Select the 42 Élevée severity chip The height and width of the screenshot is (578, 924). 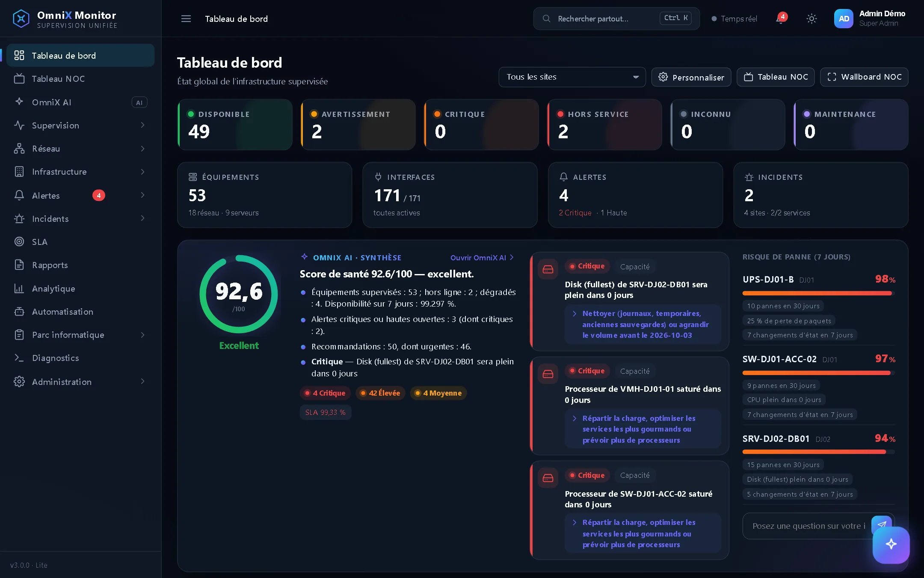[380, 393]
